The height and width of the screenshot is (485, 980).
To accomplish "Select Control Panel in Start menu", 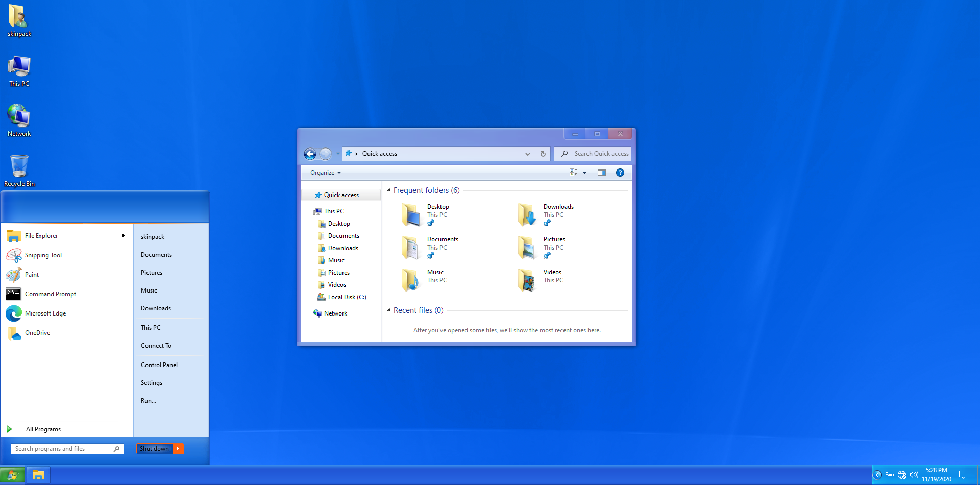I will (x=159, y=365).
